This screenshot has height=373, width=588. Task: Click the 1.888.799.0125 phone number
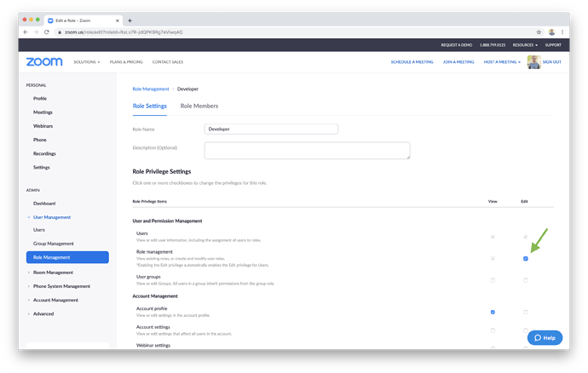point(493,45)
